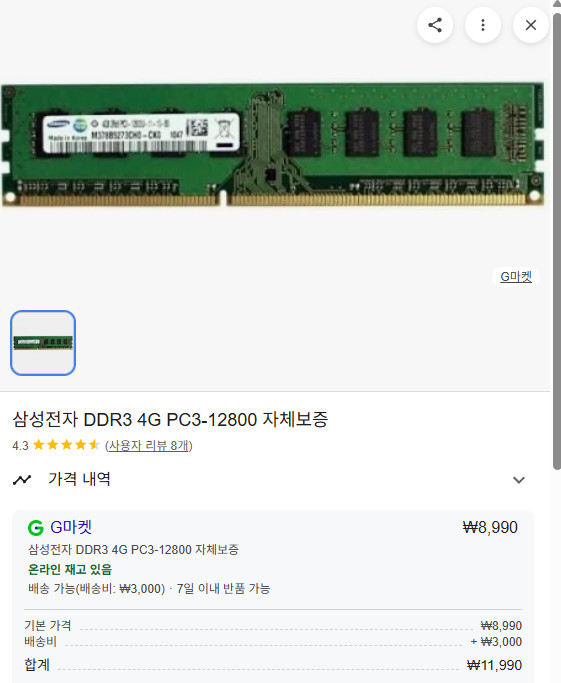This screenshot has width=561, height=683.
Task: Click the star rating icons
Action: (66, 445)
